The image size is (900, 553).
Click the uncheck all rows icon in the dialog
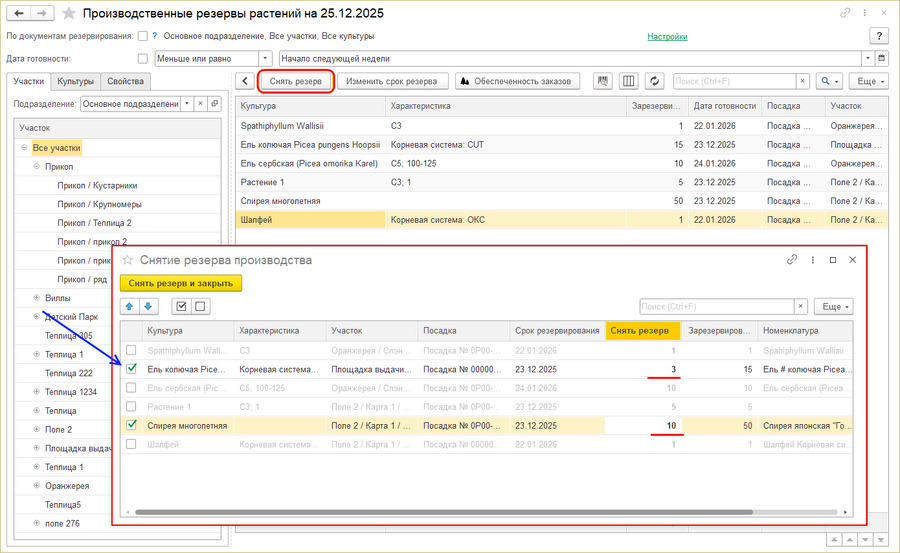pyautogui.click(x=199, y=307)
